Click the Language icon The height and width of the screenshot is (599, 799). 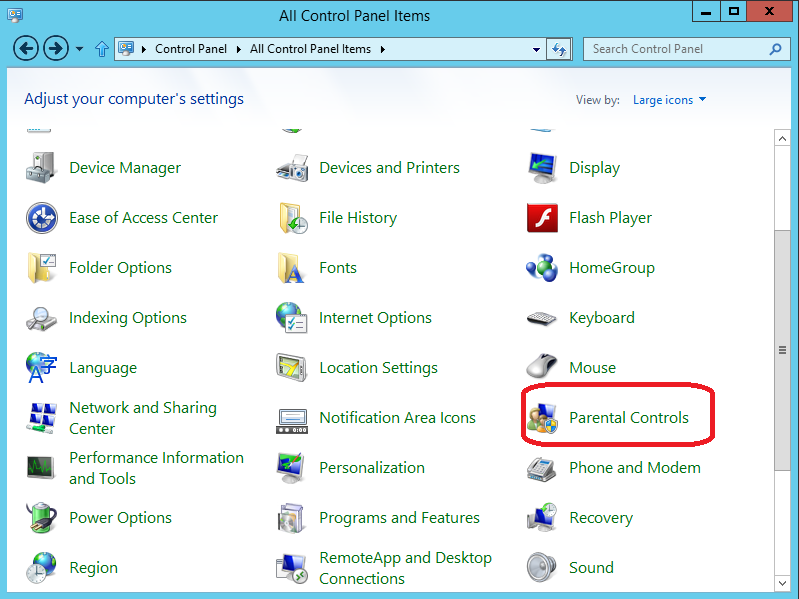[x=41, y=367]
